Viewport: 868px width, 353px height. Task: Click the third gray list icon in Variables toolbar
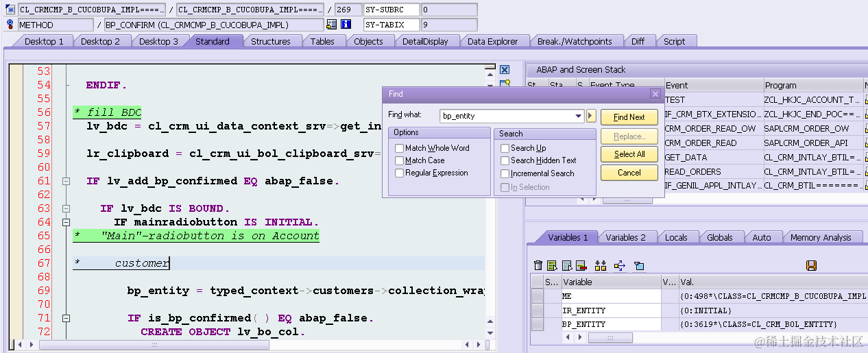(567, 265)
